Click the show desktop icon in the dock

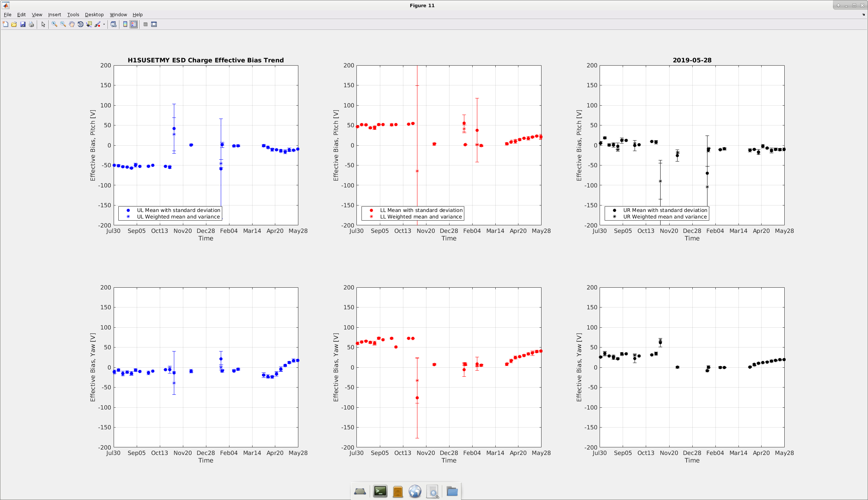(x=360, y=491)
